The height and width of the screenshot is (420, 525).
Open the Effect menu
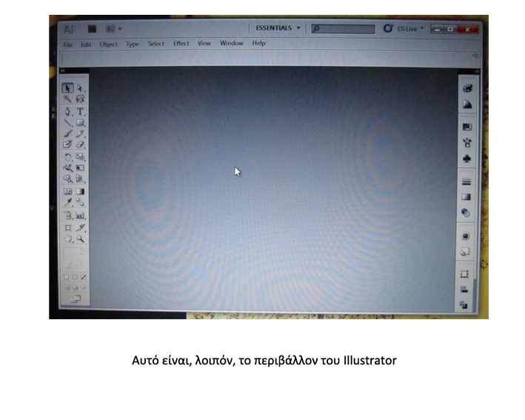point(181,44)
